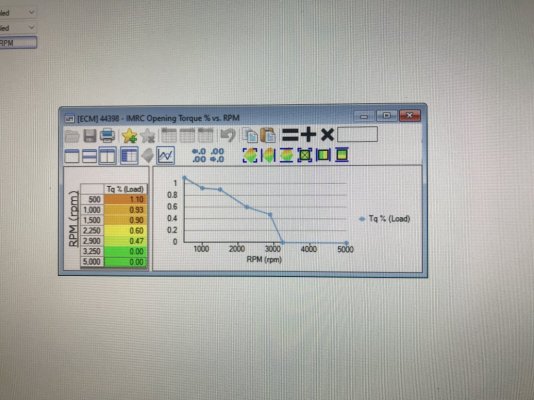
Task: Click the middle of three gray table icons
Action: click(187, 135)
